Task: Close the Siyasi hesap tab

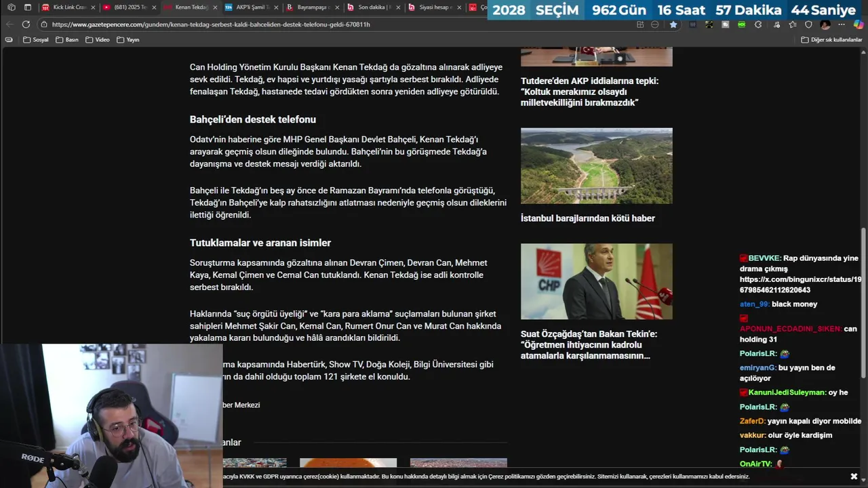Action: [x=459, y=7]
